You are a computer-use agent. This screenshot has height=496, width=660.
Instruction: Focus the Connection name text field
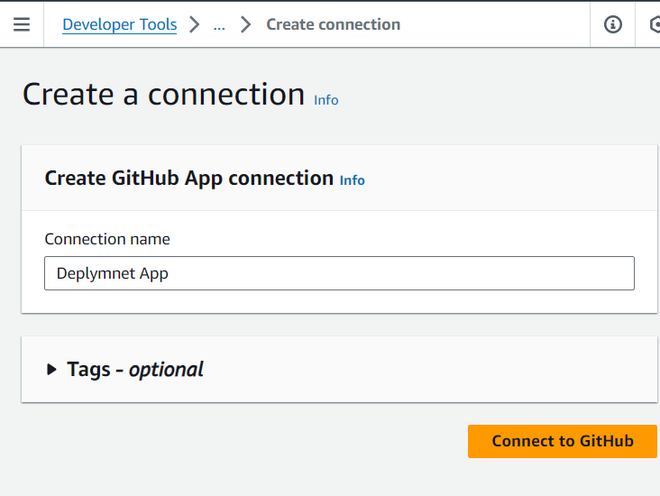tap(400, 273)
